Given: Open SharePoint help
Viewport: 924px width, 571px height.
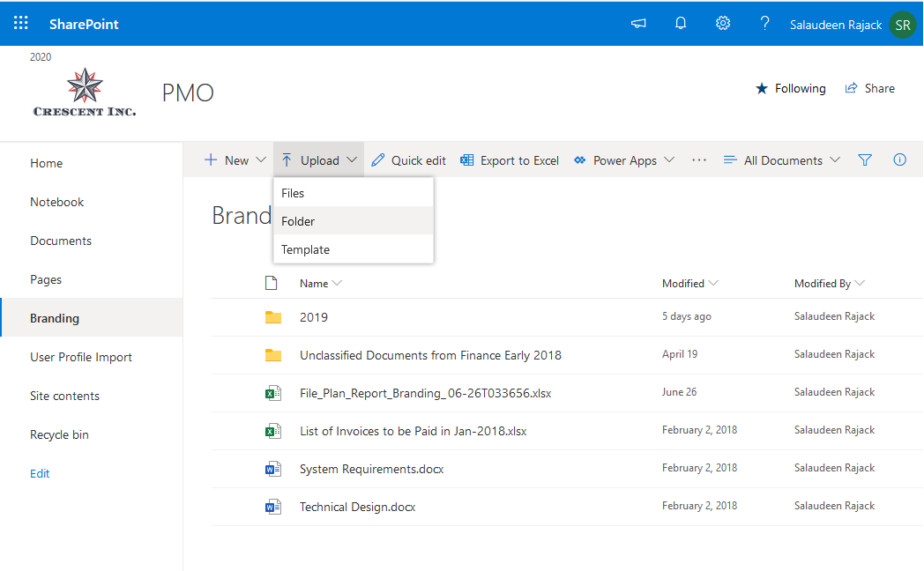Looking at the screenshot, I should 764,23.
